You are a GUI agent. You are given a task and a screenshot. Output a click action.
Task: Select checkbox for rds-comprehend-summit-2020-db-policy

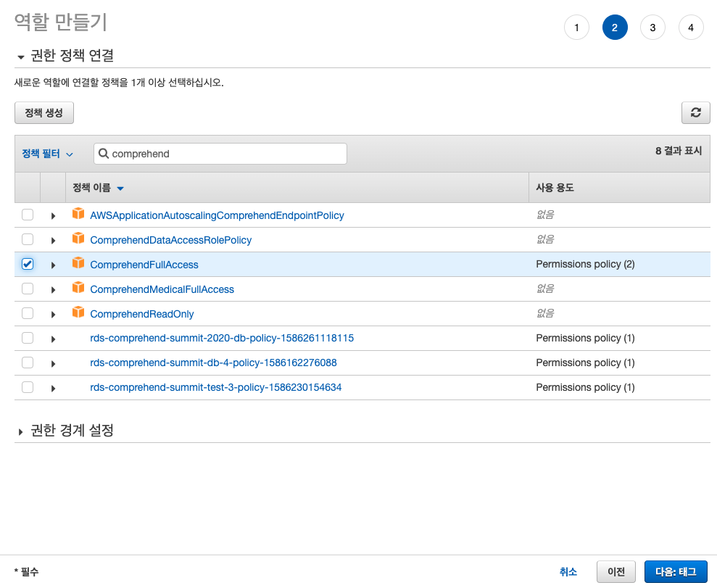pos(28,339)
